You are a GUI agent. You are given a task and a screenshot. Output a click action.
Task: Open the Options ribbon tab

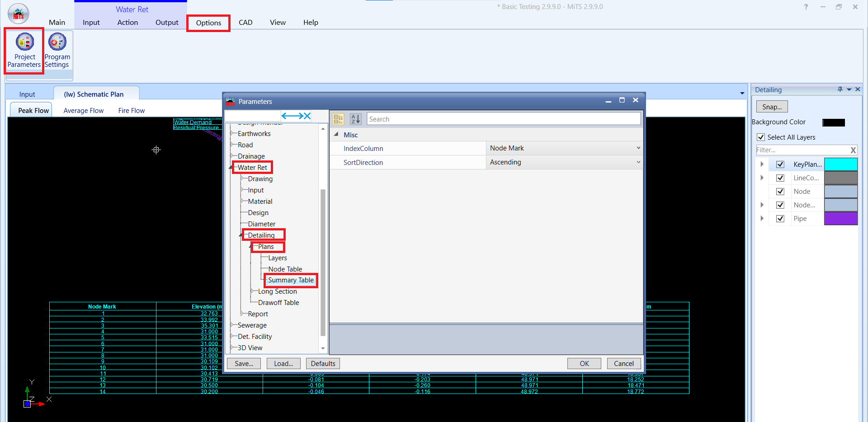[x=208, y=23]
